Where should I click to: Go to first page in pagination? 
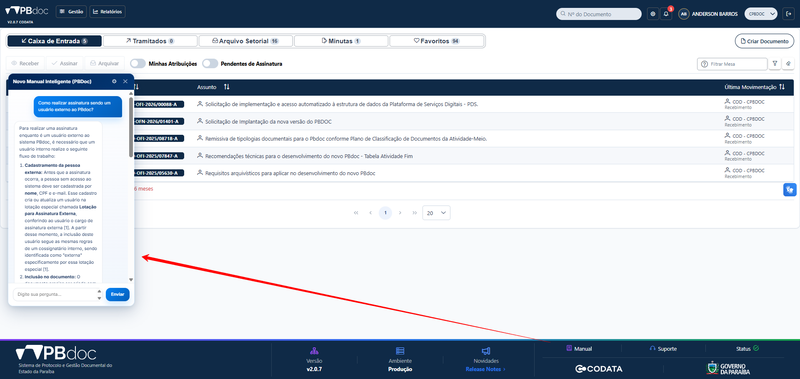(x=356, y=213)
